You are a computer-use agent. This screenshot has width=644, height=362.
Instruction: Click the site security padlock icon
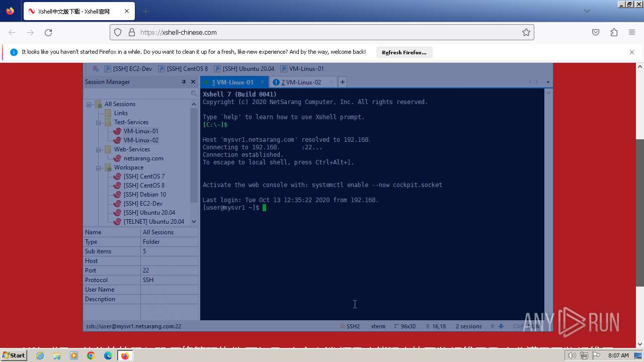132,32
